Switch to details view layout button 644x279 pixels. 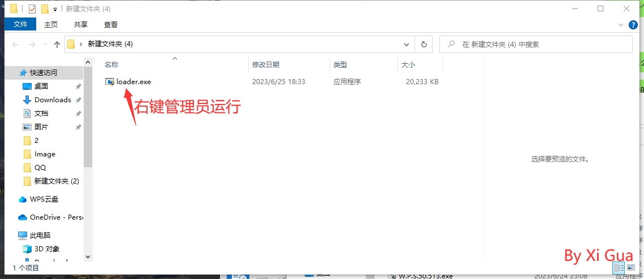(x=619, y=268)
